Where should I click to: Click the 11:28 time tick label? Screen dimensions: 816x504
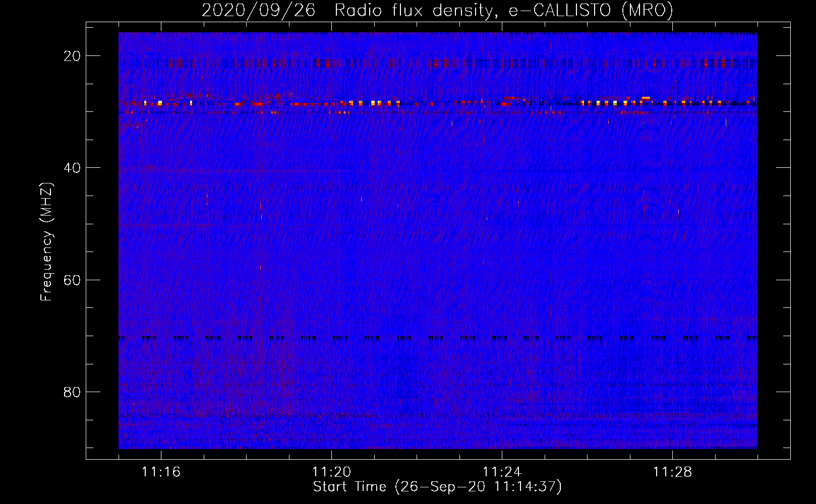(673, 472)
